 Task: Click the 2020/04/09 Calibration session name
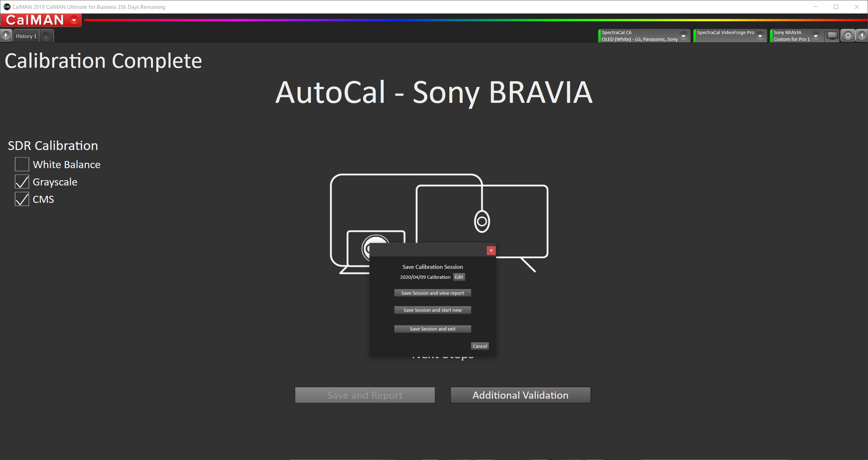tap(425, 277)
